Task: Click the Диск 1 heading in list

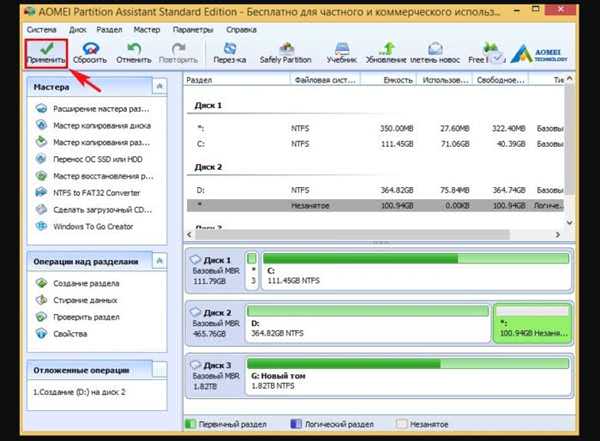Action: [208, 105]
